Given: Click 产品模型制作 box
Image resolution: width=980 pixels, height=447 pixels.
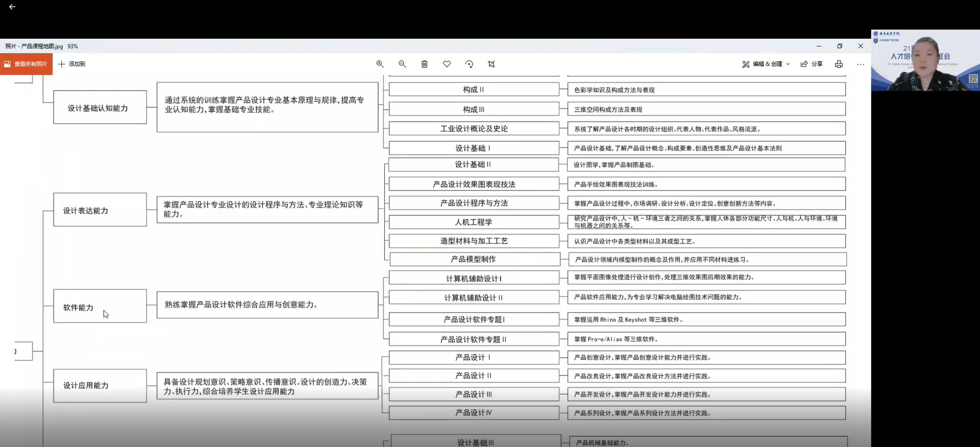Looking at the screenshot, I should pos(475,259).
